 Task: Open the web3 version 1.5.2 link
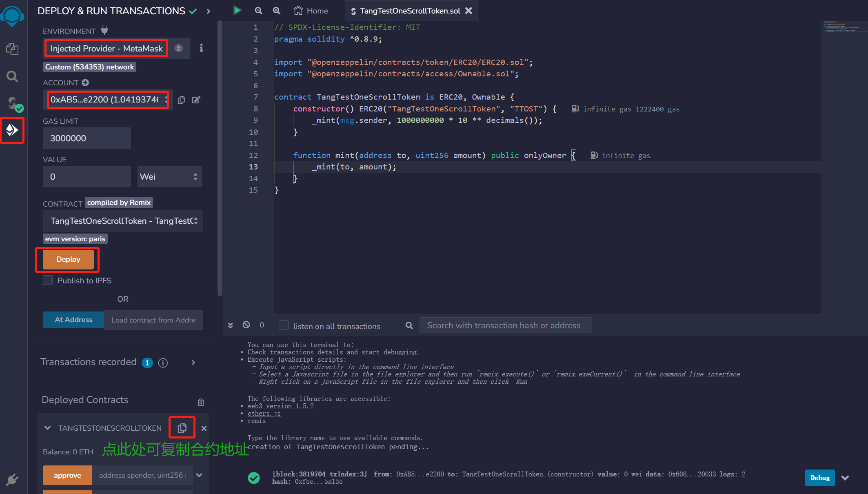[x=280, y=406]
